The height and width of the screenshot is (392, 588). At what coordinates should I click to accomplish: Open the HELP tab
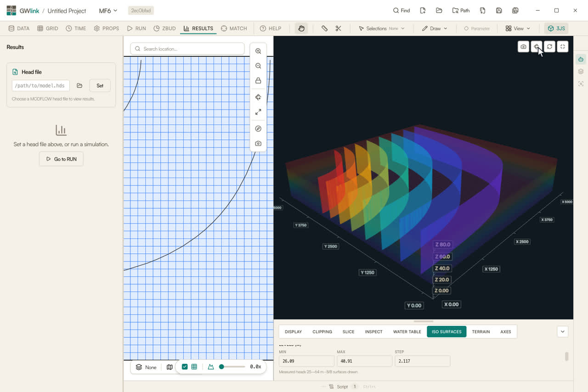(270, 28)
